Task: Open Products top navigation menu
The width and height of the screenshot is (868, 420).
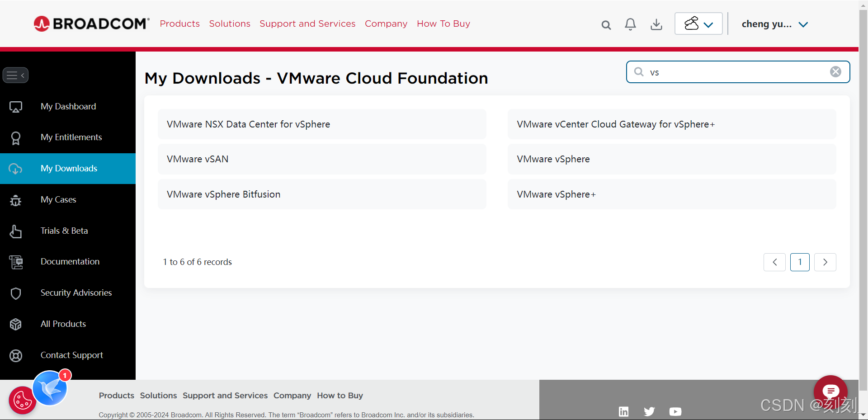Action: pyautogui.click(x=179, y=24)
